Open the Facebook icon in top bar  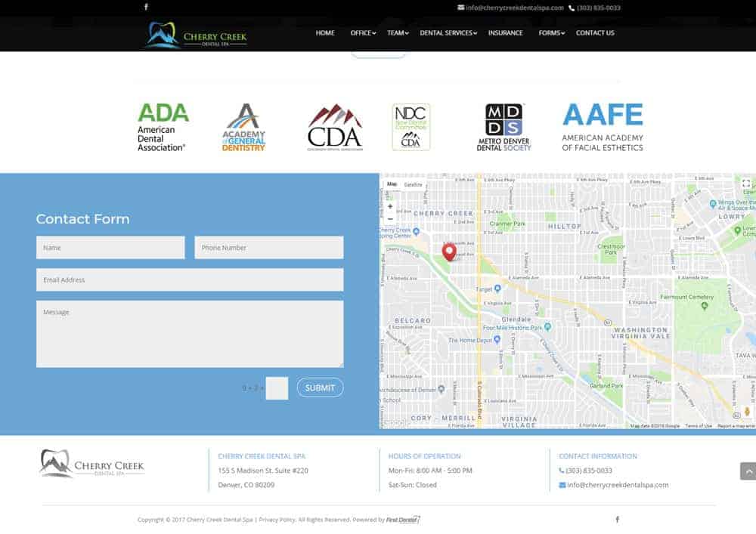[146, 8]
